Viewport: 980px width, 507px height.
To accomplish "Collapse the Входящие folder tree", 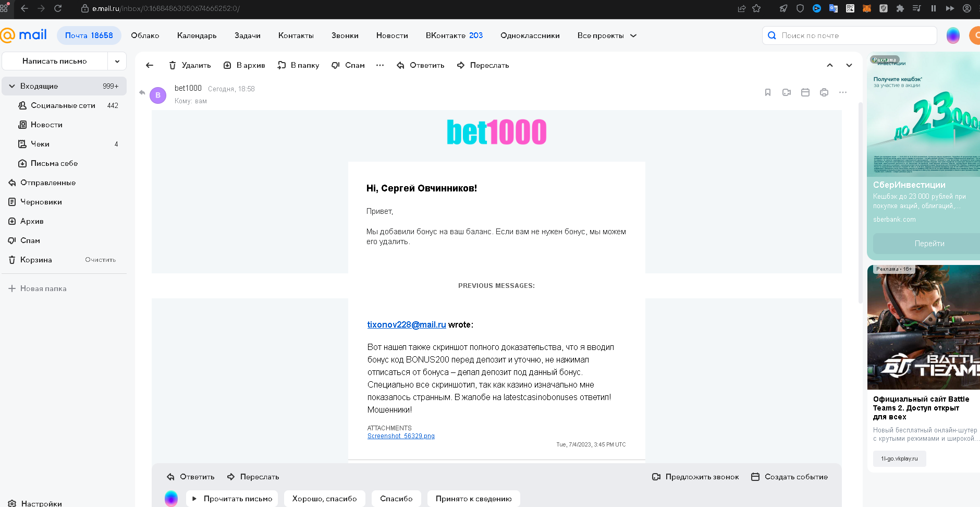I will pyautogui.click(x=12, y=86).
